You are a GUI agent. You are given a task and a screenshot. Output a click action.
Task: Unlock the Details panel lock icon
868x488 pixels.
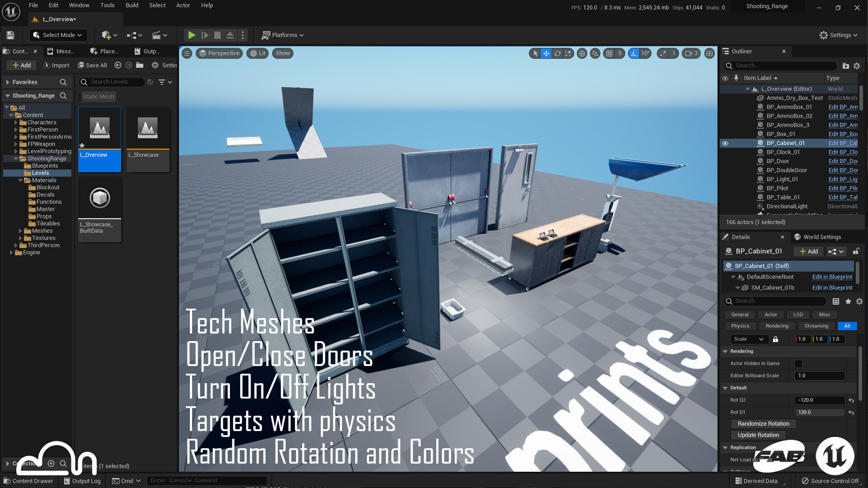856,251
